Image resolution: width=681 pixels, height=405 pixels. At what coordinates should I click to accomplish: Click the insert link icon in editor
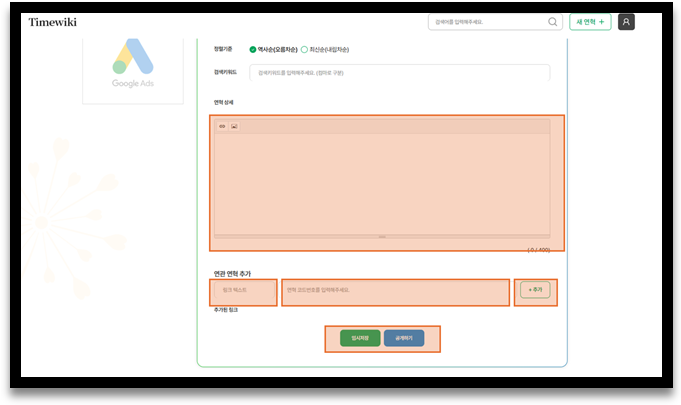(222, 126)
